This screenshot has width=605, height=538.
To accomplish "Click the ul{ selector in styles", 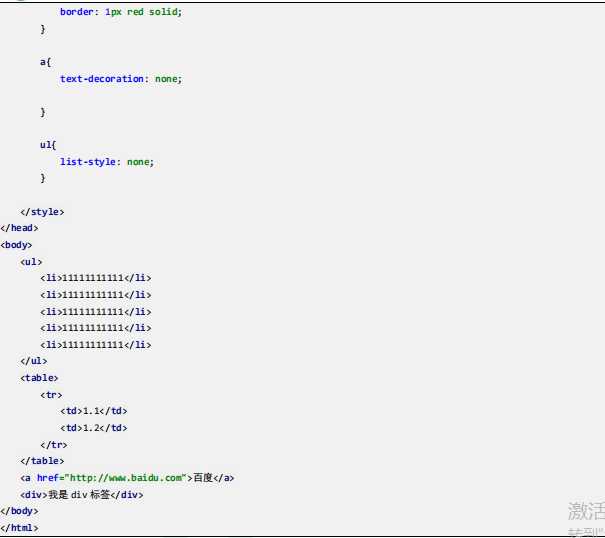I will (48, 145).
